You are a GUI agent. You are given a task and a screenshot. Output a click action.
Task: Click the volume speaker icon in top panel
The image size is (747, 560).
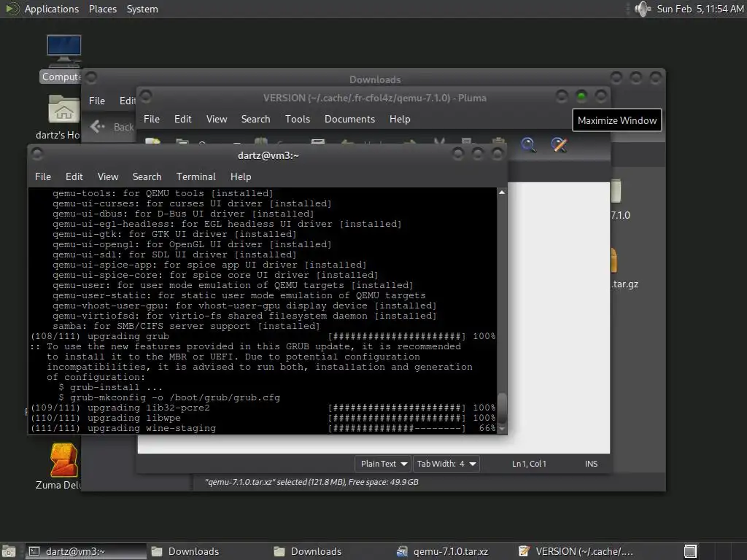coord(643,9)
